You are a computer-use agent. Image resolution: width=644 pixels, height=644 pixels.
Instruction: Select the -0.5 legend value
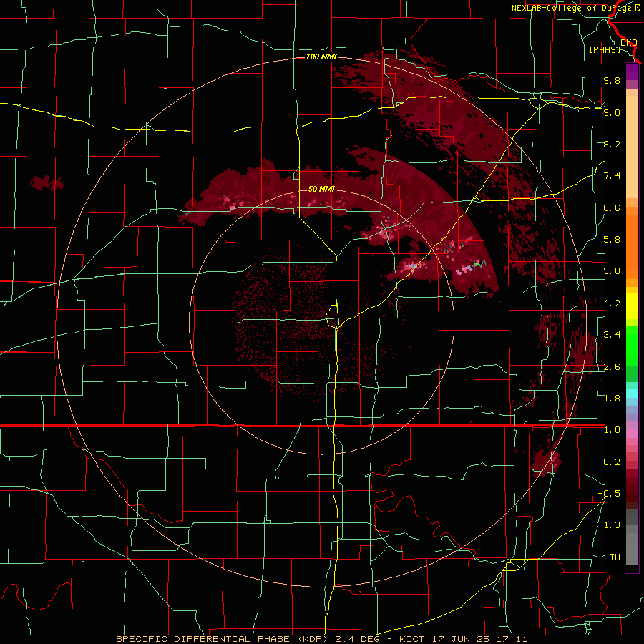609,494
